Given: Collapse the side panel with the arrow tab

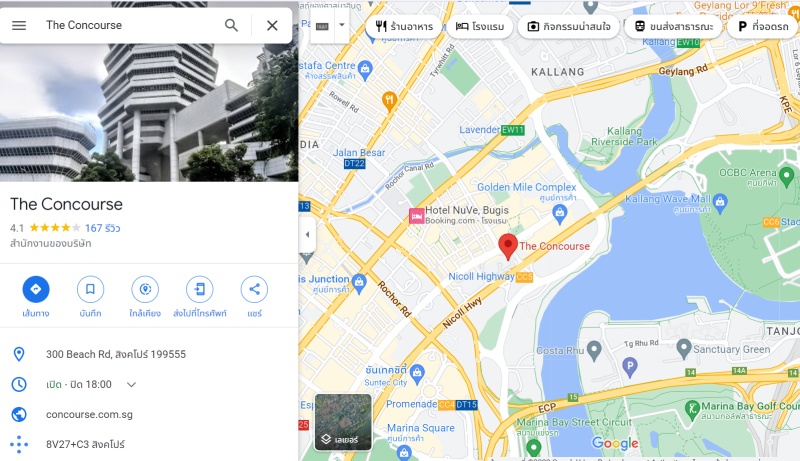Looking at the screenshot, I should point(307,235).
